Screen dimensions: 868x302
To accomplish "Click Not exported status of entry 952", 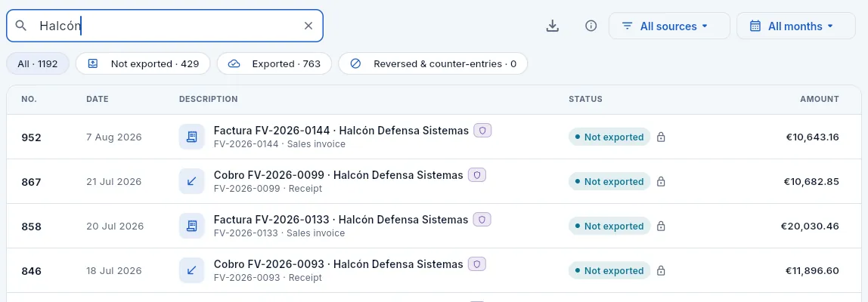I will [609, 137].
